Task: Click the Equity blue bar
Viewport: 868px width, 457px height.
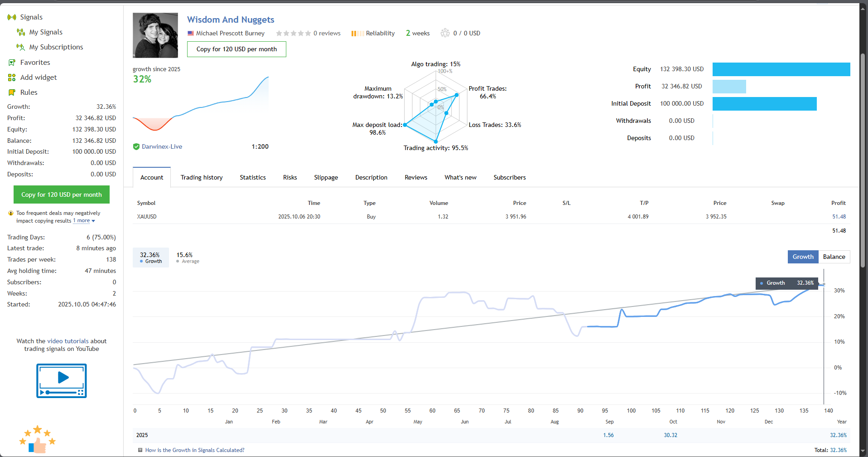Action: point(781,69)
